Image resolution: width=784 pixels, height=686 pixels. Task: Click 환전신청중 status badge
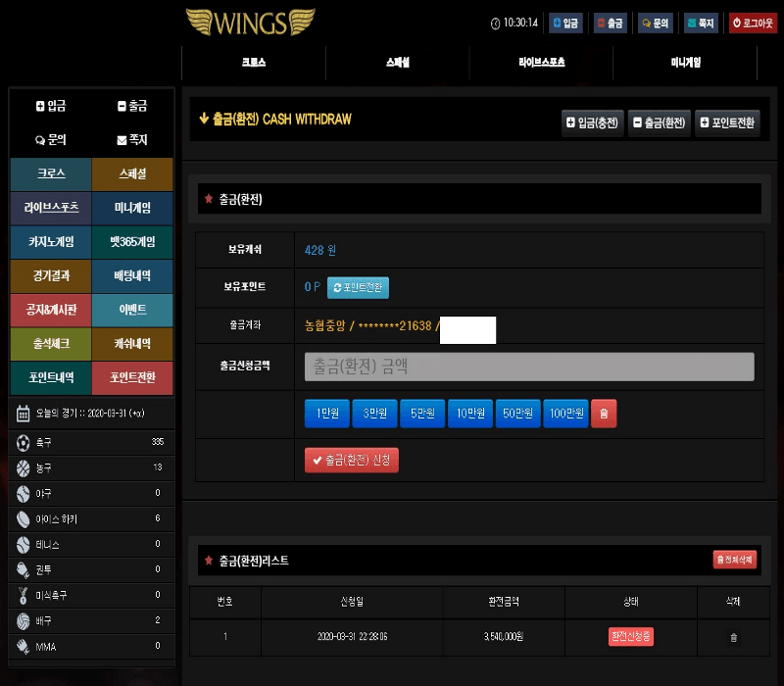click(630, 636)
